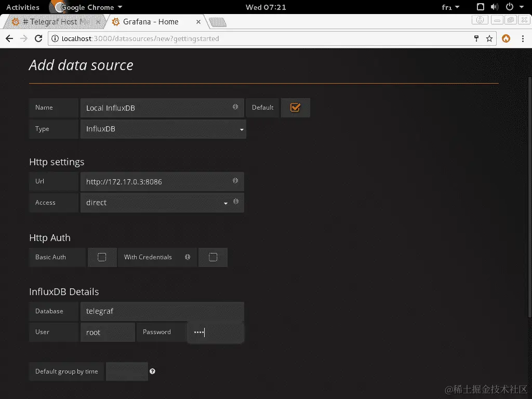This screenshot has width=532, height=399.
Task: Open the fr keyboard layout menu
Action: click(x=450, y=7)
